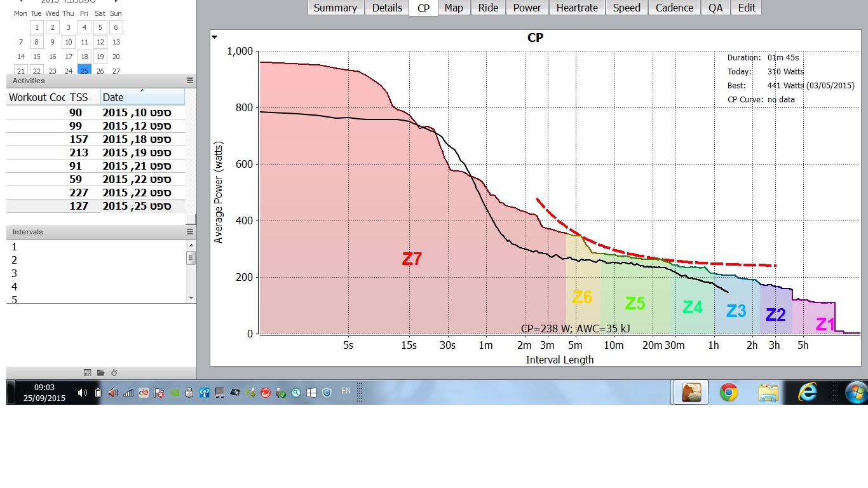
Task: Switch to the Power tab
Action: coord(527,8)
